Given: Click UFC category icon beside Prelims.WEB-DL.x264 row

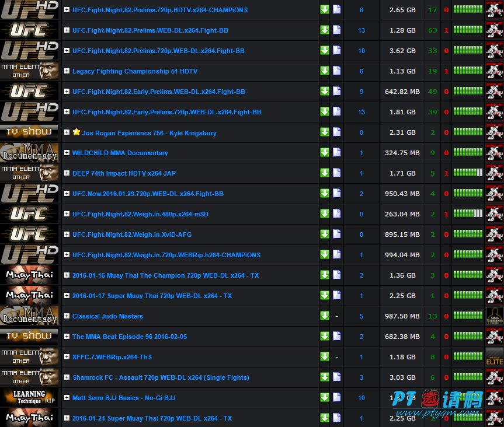Looking at the screenshot, I should [x=30, y=30].
